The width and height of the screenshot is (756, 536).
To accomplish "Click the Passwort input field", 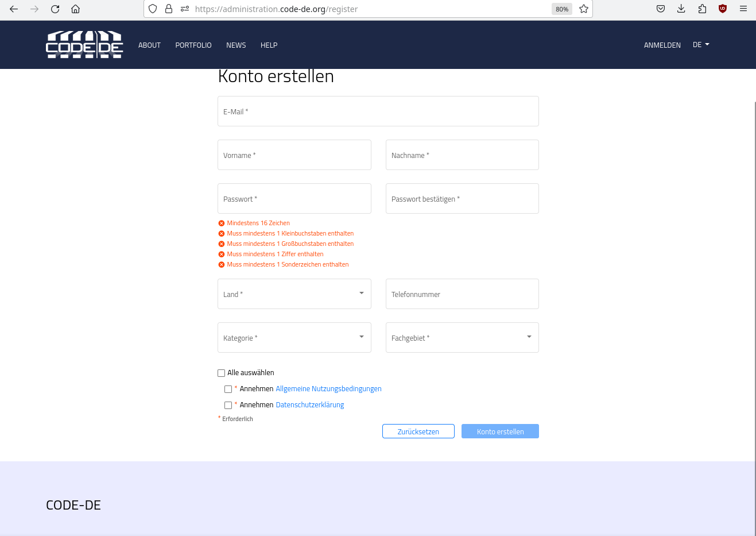I will [x=294, y=198].
